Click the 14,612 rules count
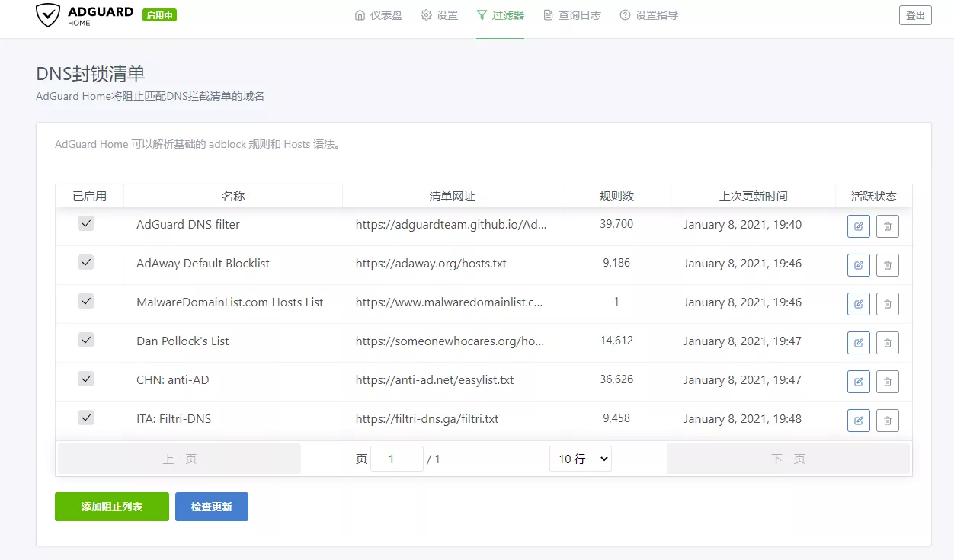The image size is (954, 560). pyautogui.click(x=616, y=341)
